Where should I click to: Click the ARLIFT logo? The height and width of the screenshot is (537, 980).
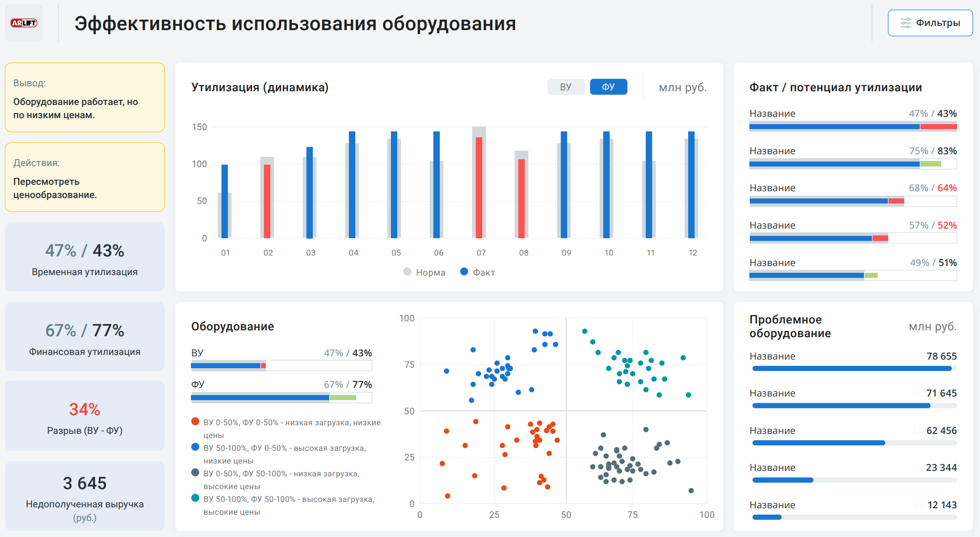click(x=24, y=23)
